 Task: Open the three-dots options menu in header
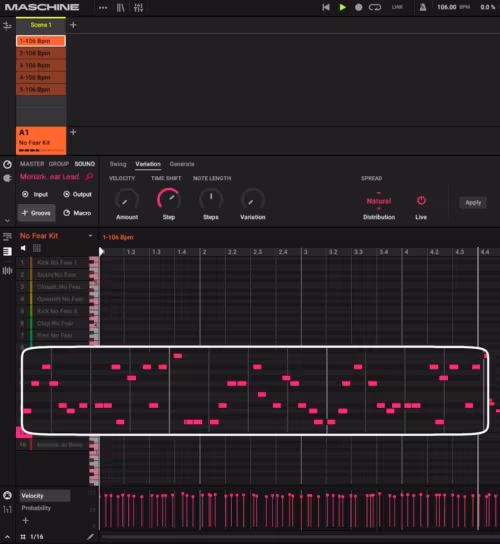103,7
